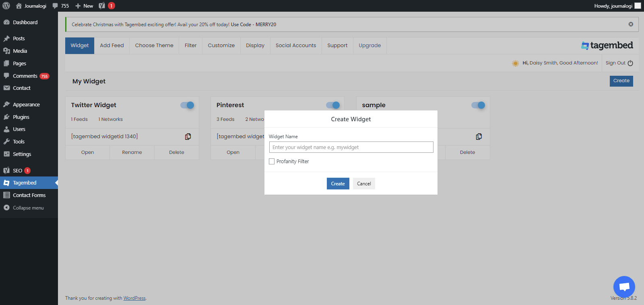
Task: Click the top-right Create widget button
Action: coord(621,81)
